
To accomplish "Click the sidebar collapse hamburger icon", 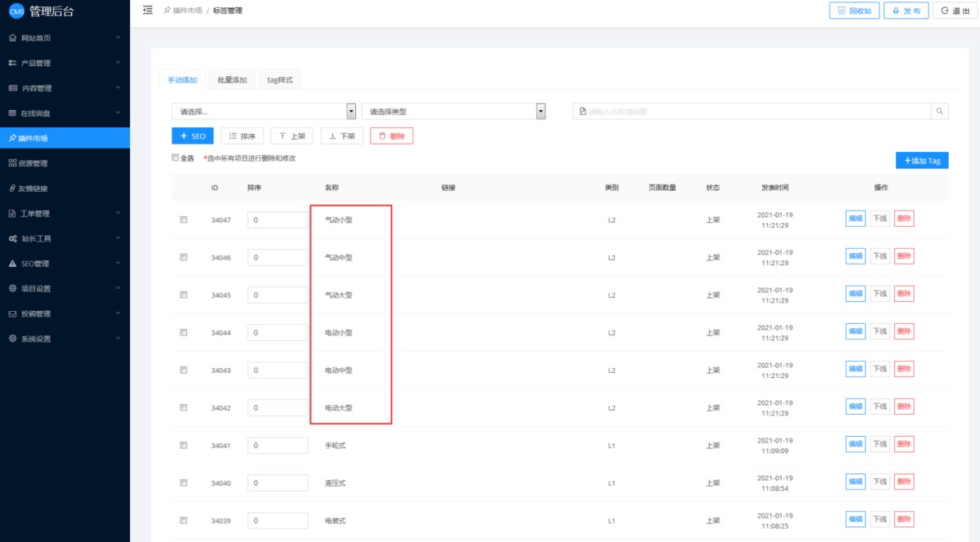I will coord(147,11).
